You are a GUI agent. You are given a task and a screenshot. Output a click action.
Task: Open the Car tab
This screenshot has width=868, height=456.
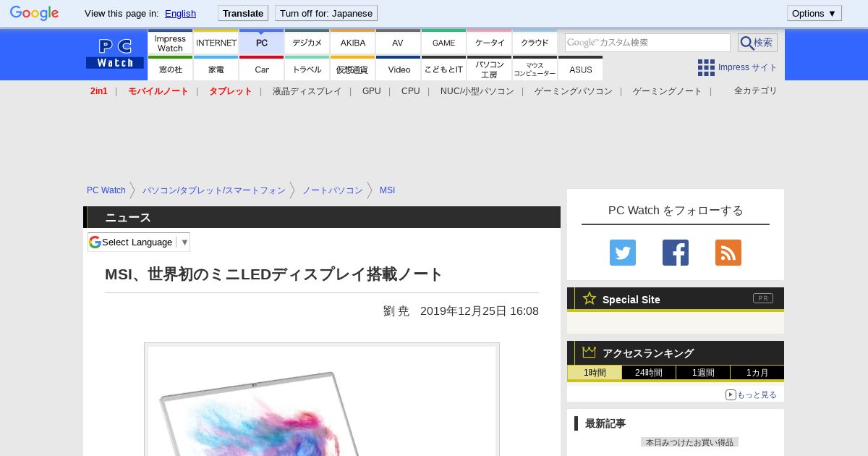point(262,69)
